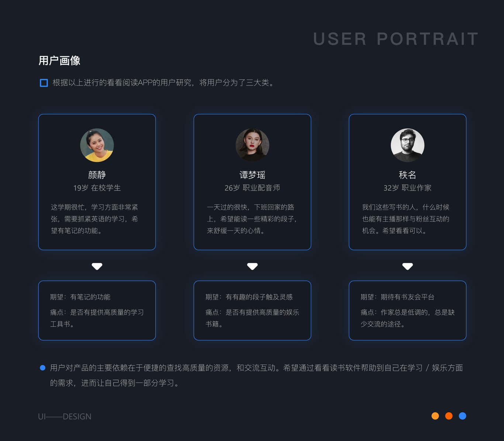
Task: Click 谭梦瑶's avatar photo
Action: click(x=252, y=145)
